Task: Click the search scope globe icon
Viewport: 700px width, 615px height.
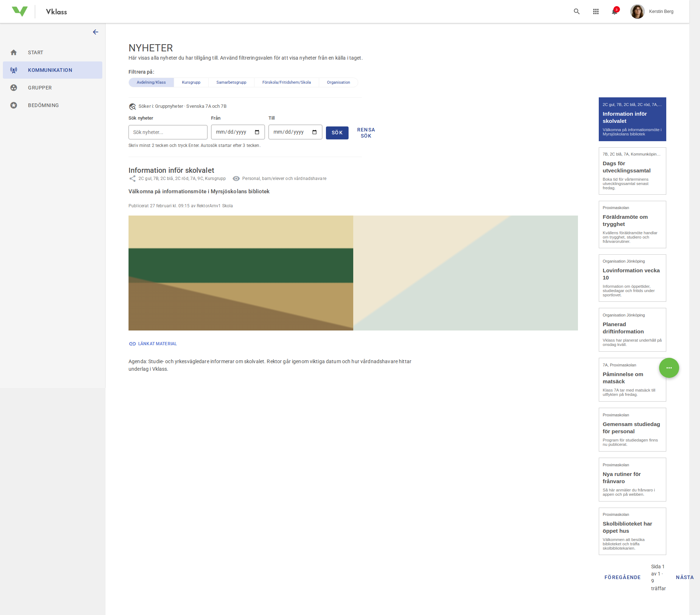Action: pos(132,107)
